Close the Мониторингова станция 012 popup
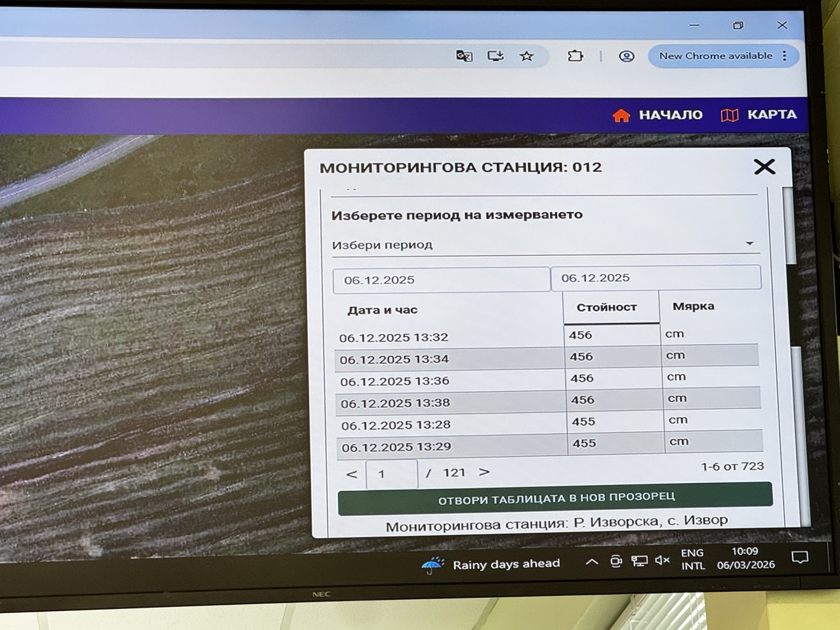 tap(764, 167)
